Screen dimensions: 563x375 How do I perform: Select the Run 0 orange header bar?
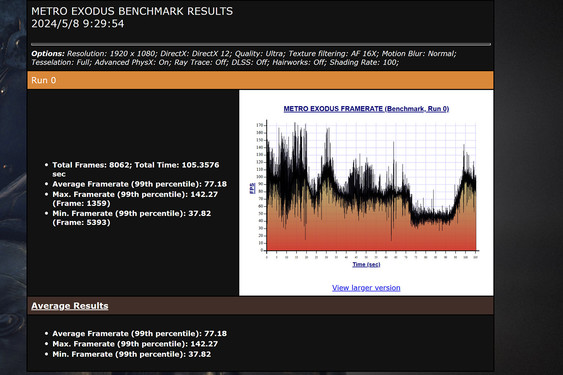260,80
